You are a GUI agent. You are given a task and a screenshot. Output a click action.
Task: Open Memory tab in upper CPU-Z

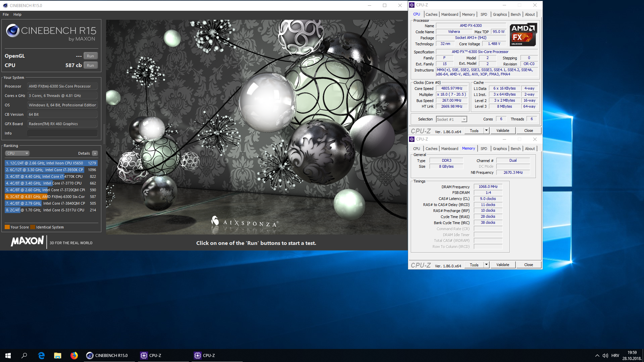468,14
